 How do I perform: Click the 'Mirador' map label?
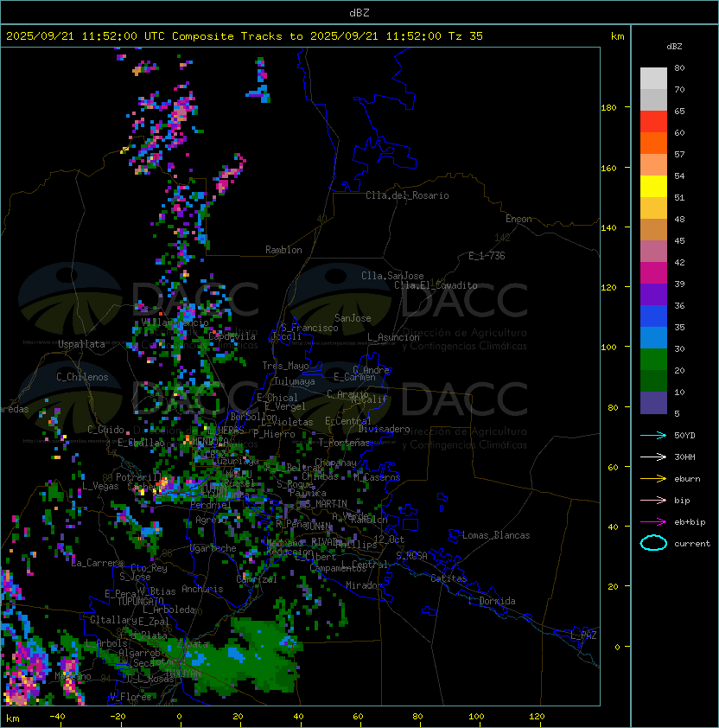364,585
